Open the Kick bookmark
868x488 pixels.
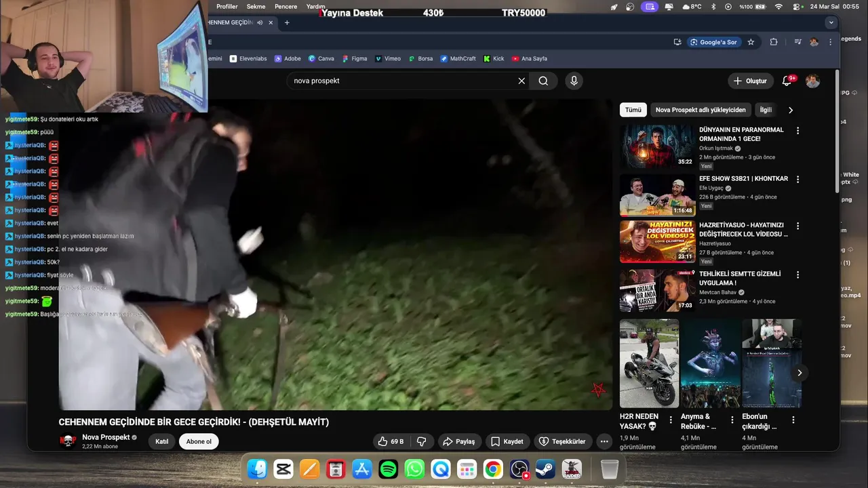point(494,58)
